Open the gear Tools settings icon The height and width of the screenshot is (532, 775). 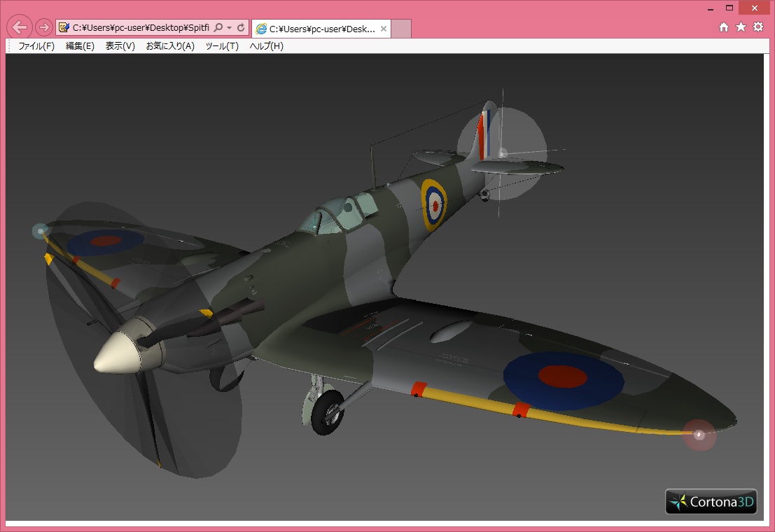pos(758,27)
